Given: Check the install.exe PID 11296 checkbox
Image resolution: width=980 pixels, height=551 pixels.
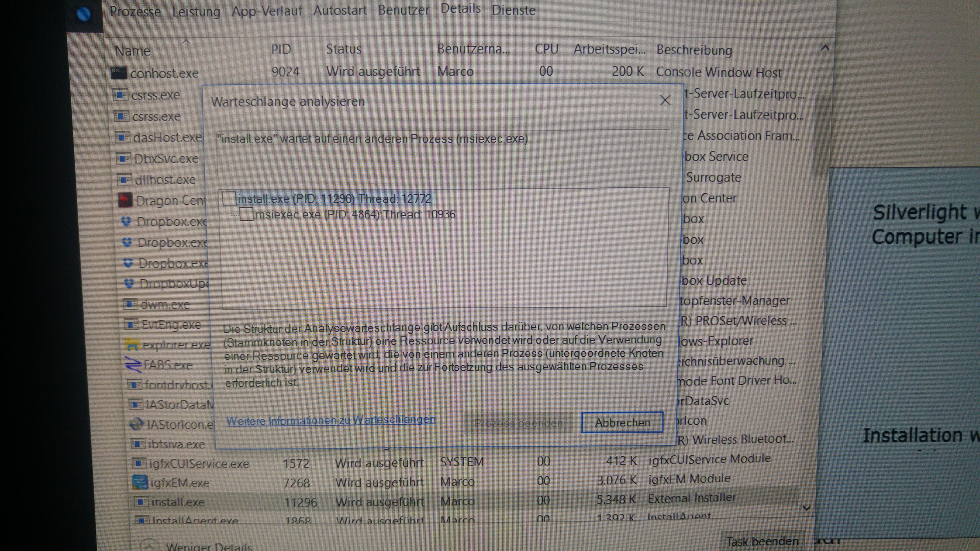Looking at the screenshot, I should pyautogui.click(x=229, y=199).
